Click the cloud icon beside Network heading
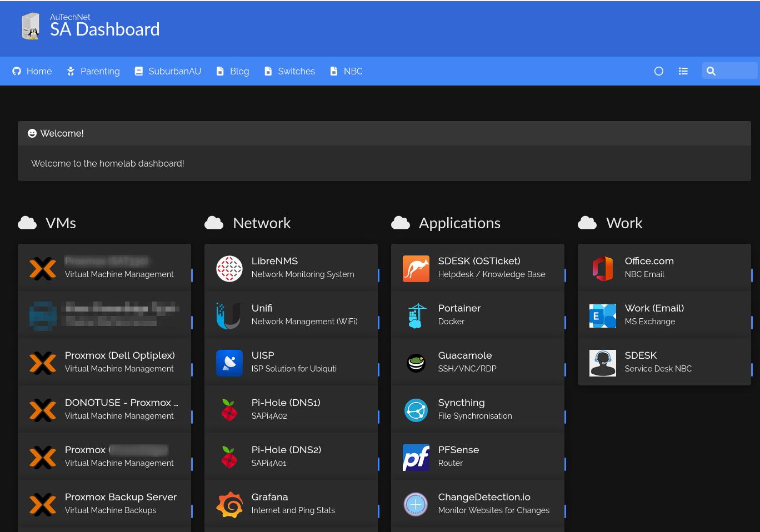 click(214, 223)
